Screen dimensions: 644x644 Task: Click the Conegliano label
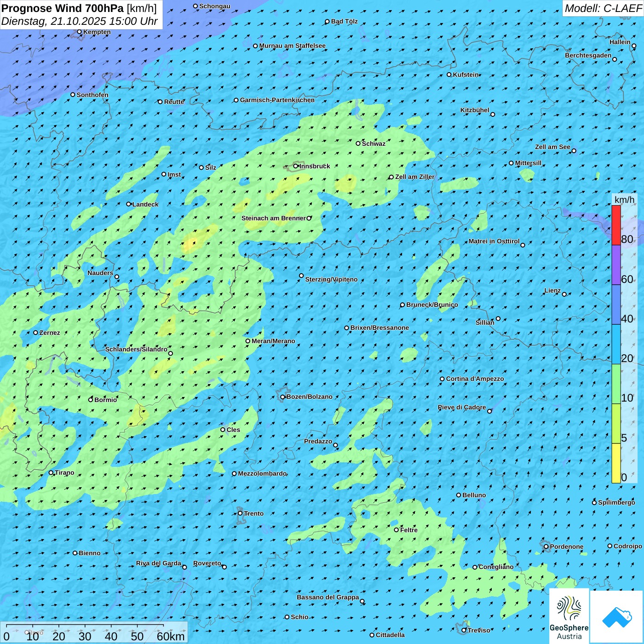click(x=496, y=567)
